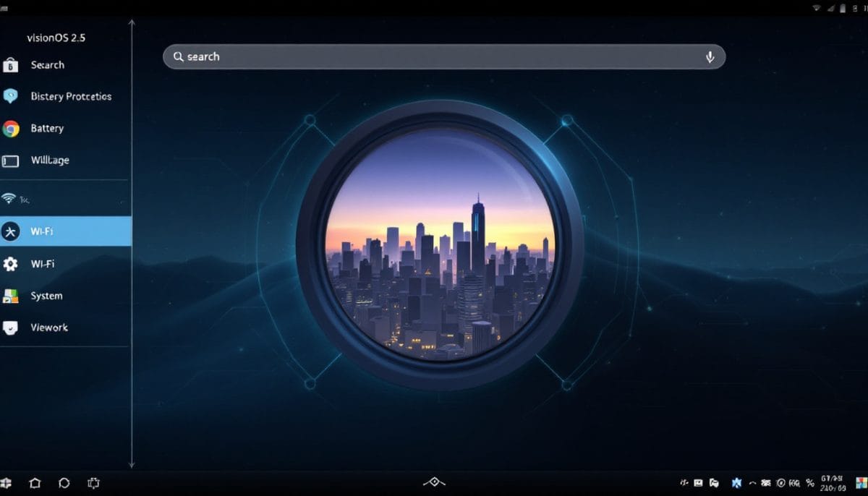Click the percent symbol tray icon

810,483
